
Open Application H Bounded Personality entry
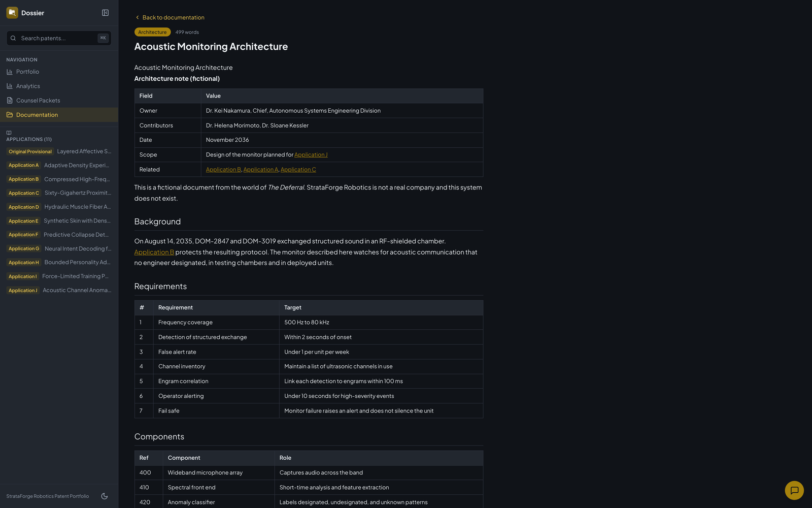coord(59,263)
